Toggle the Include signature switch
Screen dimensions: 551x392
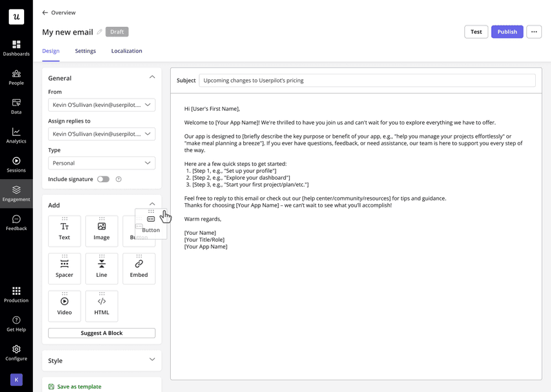[x=103, y=179]
